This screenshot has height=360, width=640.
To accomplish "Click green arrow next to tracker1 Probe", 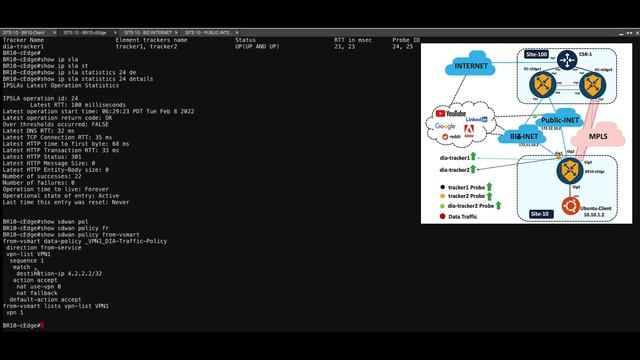I will [x=489, y=187].
